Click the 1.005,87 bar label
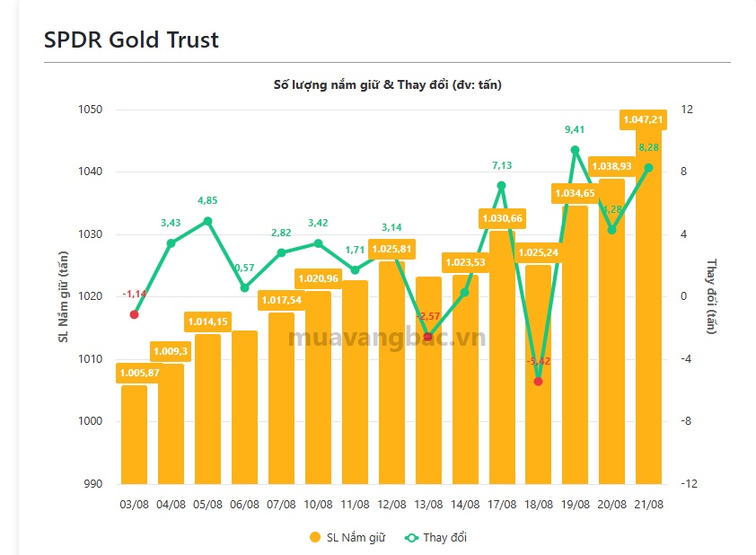The width and height of the screenshot is (756, 555). coord(139,373)
